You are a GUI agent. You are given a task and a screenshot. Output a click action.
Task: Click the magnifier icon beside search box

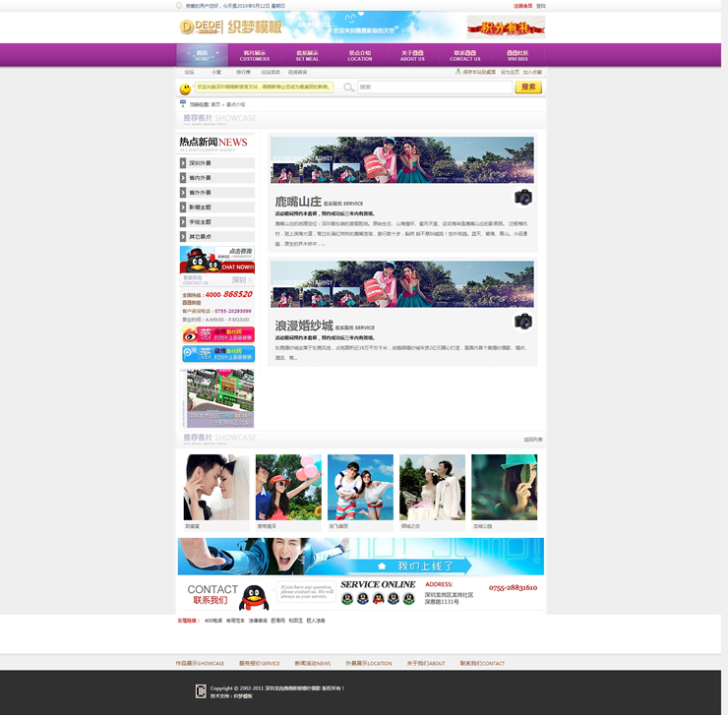coord(348,88)
